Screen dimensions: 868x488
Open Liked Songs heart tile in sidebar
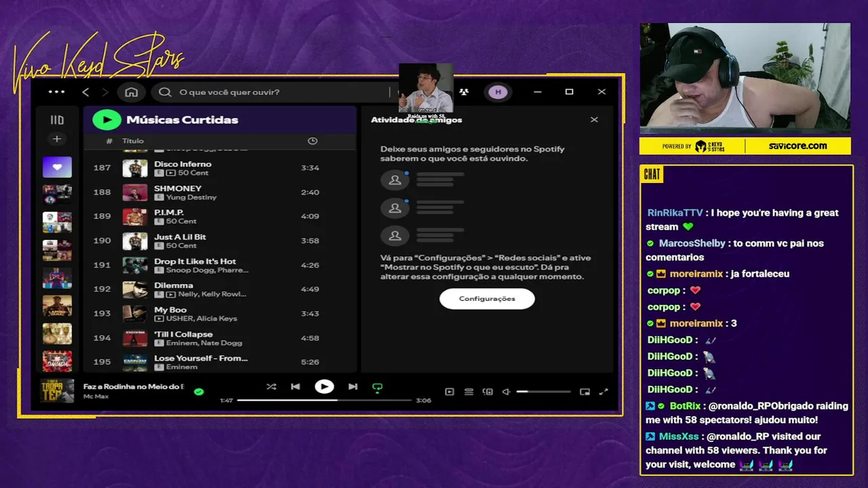pos(57,167)
